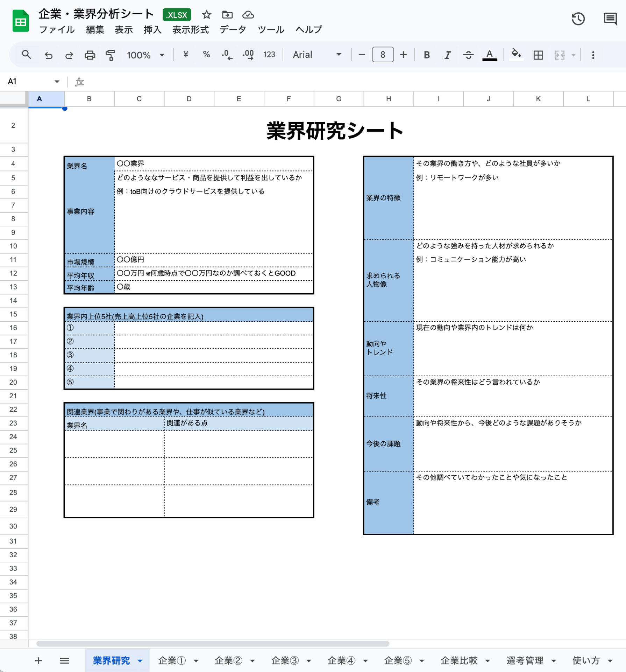
Task: Switch to the 企業① sheet tab
Action: [x=172, y=660]
